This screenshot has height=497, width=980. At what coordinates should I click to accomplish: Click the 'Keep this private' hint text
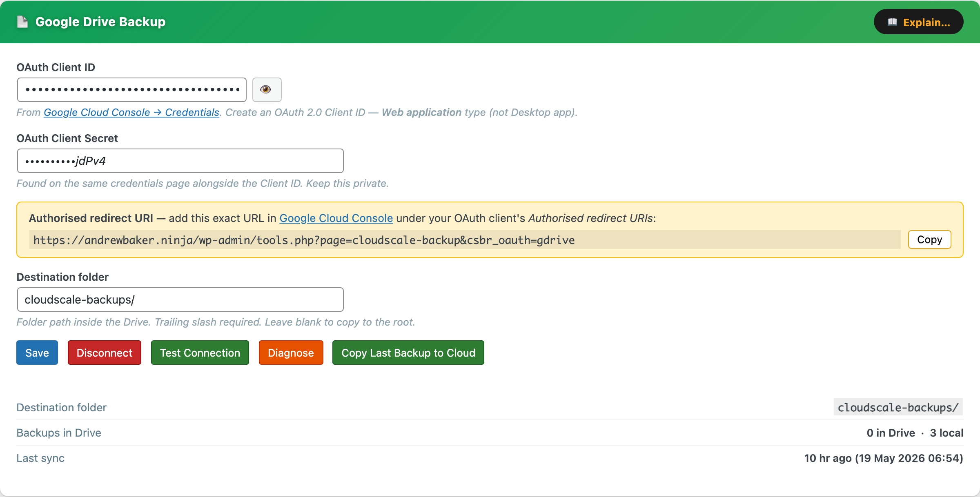347,183
